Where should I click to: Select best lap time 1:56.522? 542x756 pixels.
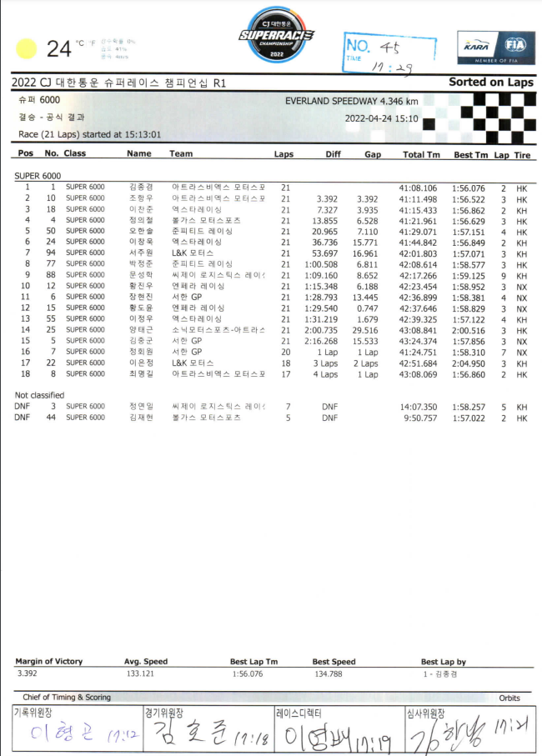click(469, 199)
